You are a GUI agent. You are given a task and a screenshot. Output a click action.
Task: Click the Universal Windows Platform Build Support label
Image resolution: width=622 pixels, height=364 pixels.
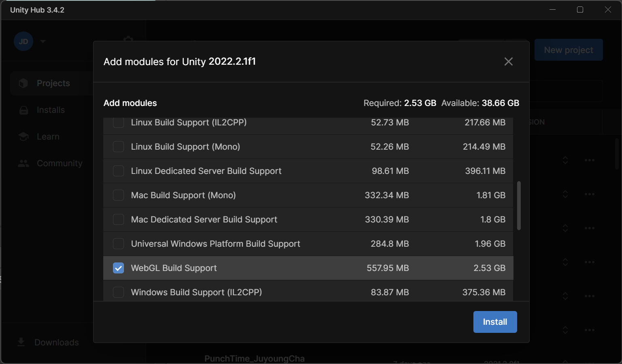tap(215, 244)
